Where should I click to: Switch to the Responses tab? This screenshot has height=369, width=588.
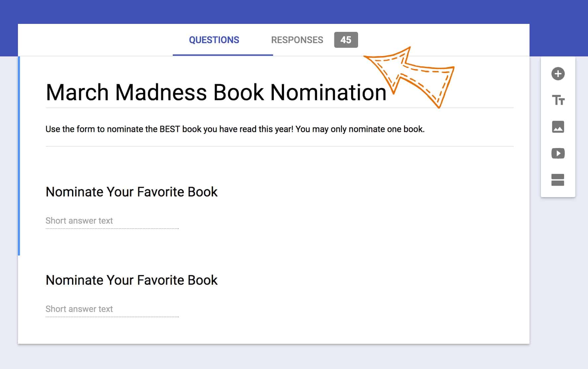coord(297,40)
